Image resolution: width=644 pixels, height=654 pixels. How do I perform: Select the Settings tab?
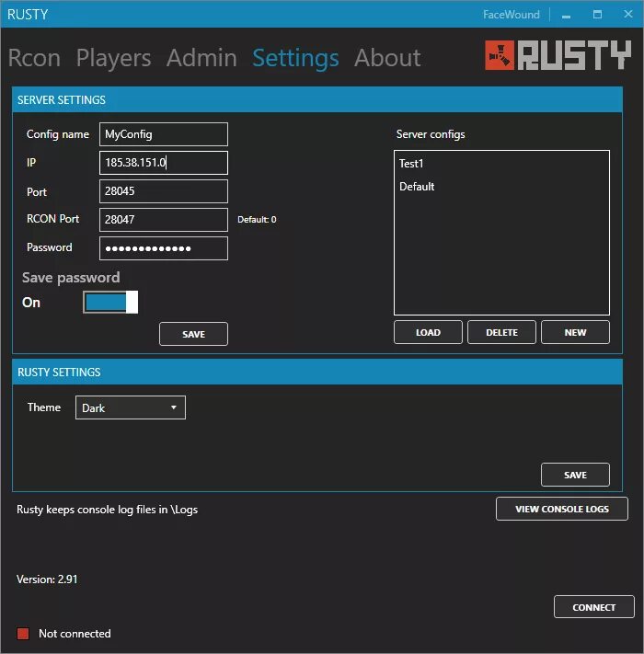click(x=295, y=58)
